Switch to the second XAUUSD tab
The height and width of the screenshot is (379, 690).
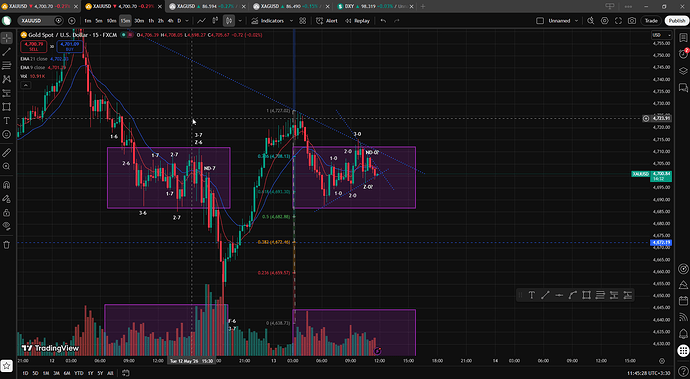(124, 6)
